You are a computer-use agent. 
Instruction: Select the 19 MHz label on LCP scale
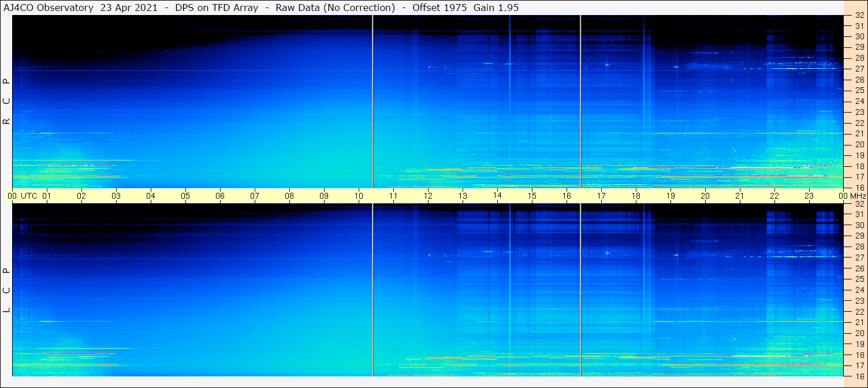tap(859, 344)
